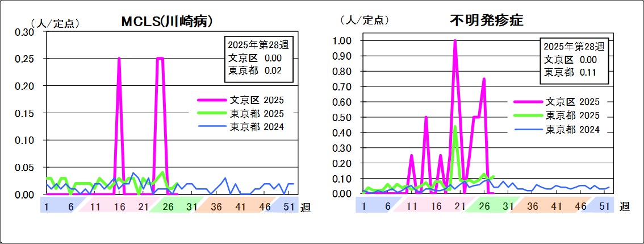
Task: Click week 51 on the 不明発疹症 x-axis
Action: click(x=605, y=206)
